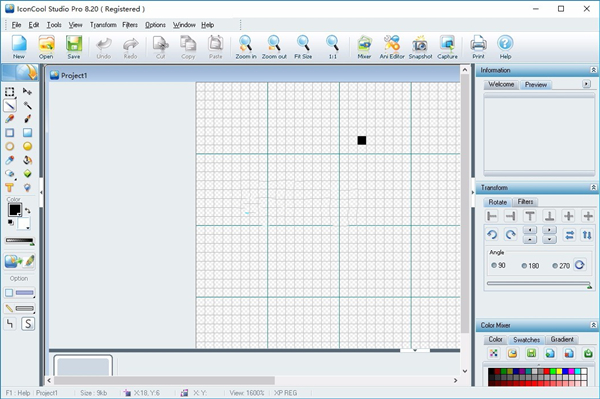Collapse the Transform panel
Viewport: 600px width, 399px height.
(x=593, y=187)
